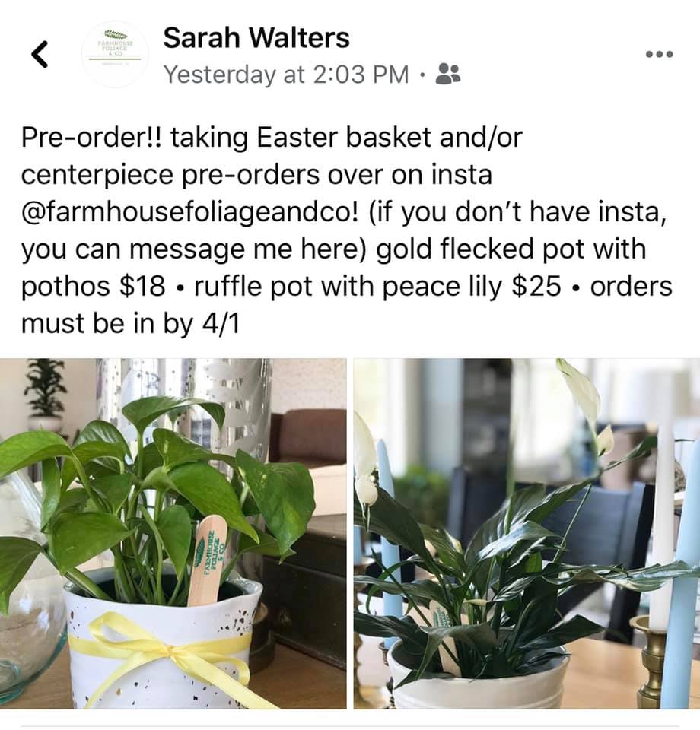700x730 pixels.
Task: Tap the post text beginning Pre-order!!
Action: (x=346, y=230)
